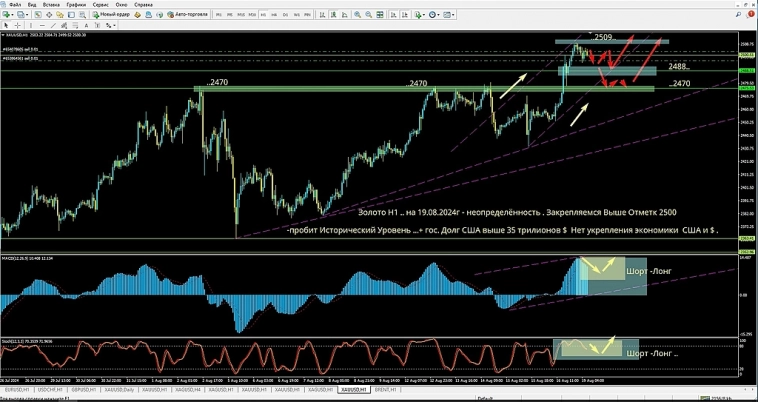758x402 pixels.
Task: Open the Strategy Tester
Action: click(83, 14)
